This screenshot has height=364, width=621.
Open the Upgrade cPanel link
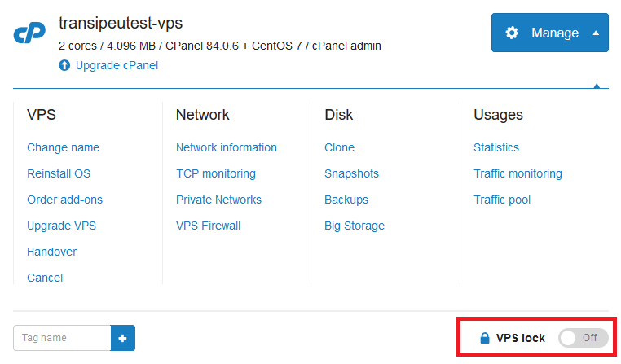click(117, 65)
